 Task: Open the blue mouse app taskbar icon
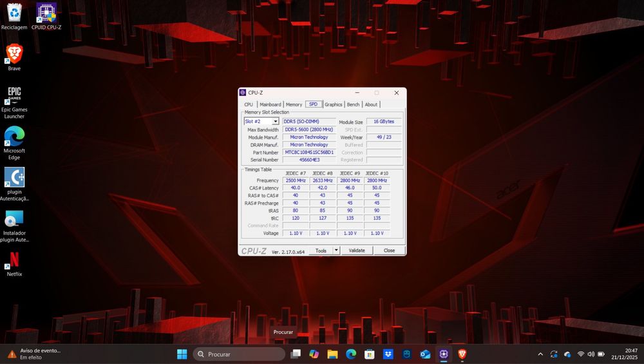pos(406,354)
